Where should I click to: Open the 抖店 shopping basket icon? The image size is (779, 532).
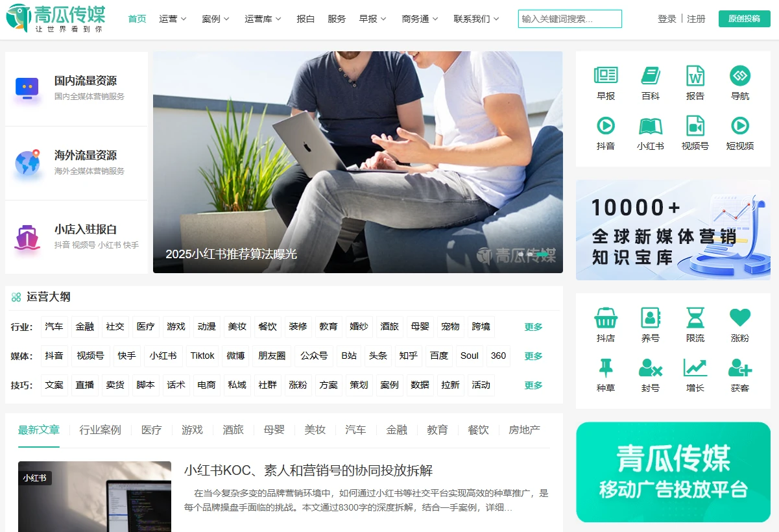pos(606,318)
